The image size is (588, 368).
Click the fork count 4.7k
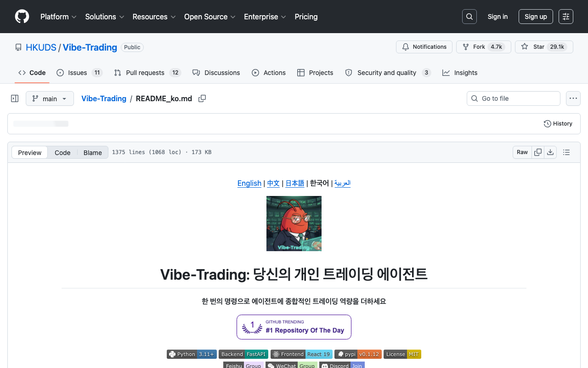(x=496, y=47)
